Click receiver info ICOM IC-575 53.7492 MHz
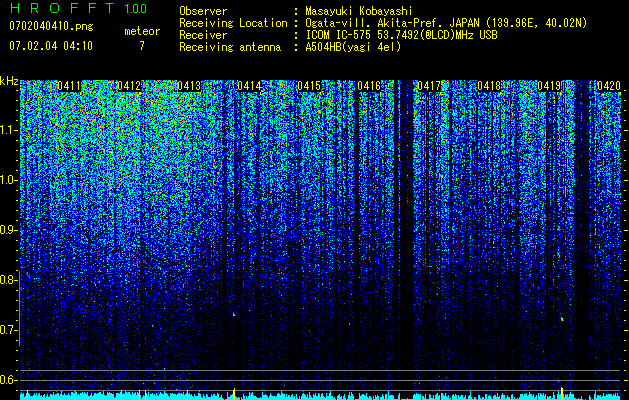Screen dimensions: 629x400 [401, 35]
